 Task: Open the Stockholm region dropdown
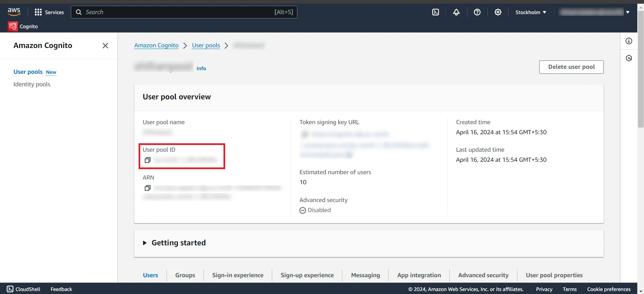(x=531, y=12)
